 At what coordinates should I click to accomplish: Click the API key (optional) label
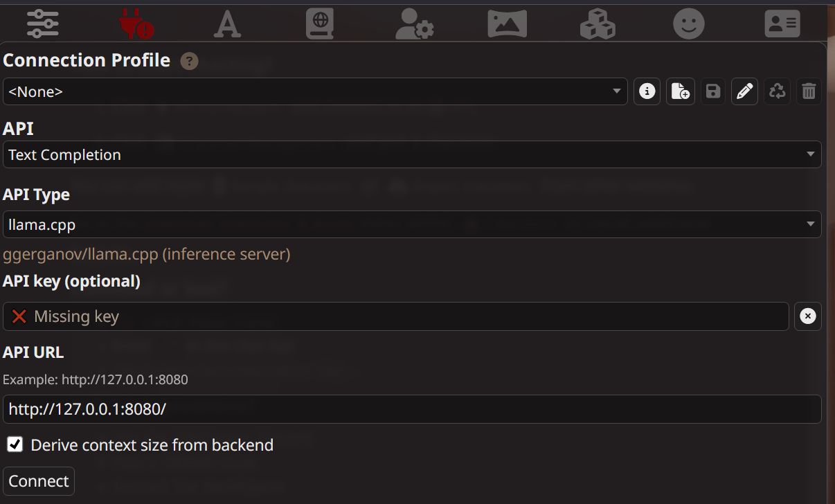coord(71,281)
